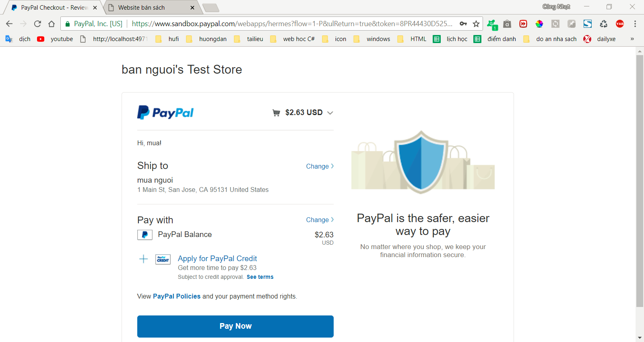Open the dailyxe bookmark
This screenshot has width=644, height=342.
click(x=600, y=39)
